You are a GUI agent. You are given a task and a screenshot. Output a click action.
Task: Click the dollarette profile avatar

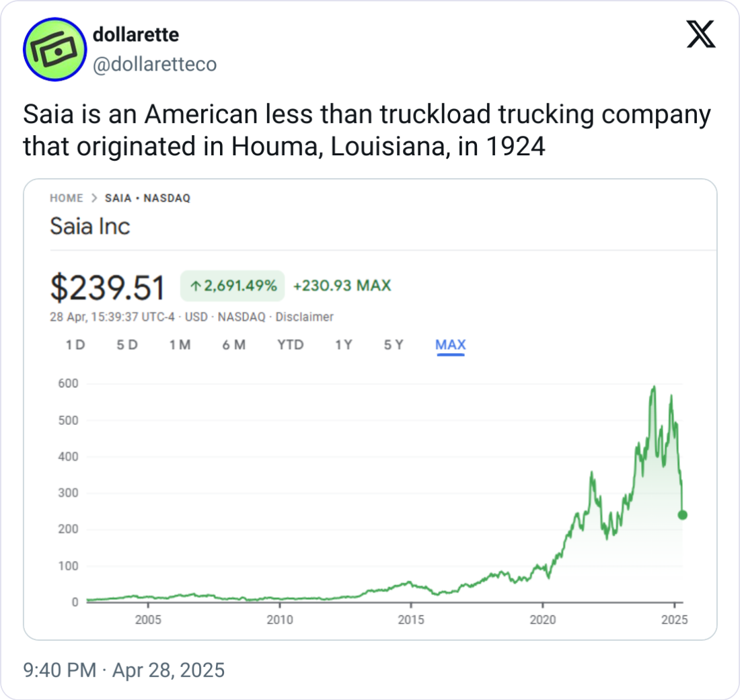[54, 50]
